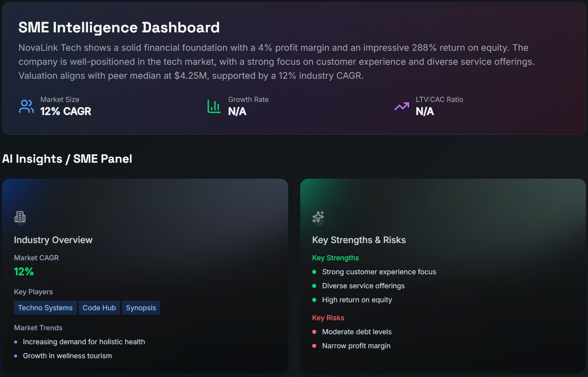Click the 12% CAGR market size value
This screenshot has height=377, width=588.
point(66,112)
